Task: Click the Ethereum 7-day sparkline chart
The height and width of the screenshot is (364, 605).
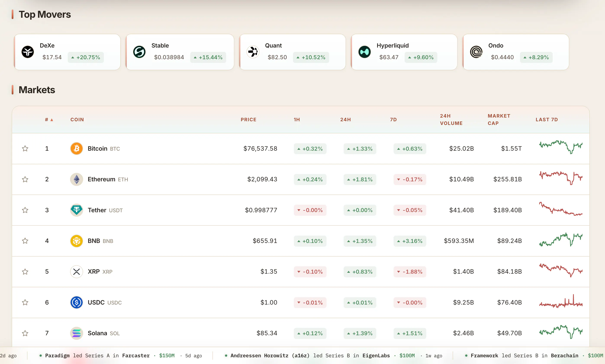Action: pos(561,178)
